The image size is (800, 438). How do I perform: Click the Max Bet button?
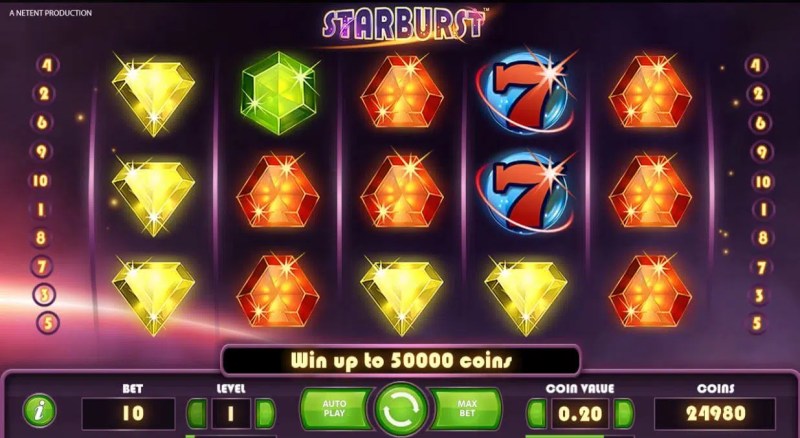[x=466, y=408]
